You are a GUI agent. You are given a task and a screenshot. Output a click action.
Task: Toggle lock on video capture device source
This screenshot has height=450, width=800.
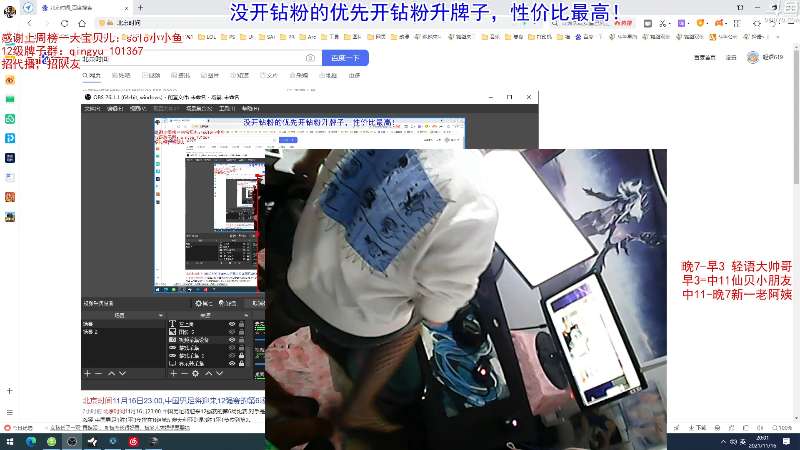click(x=241, y=340)
